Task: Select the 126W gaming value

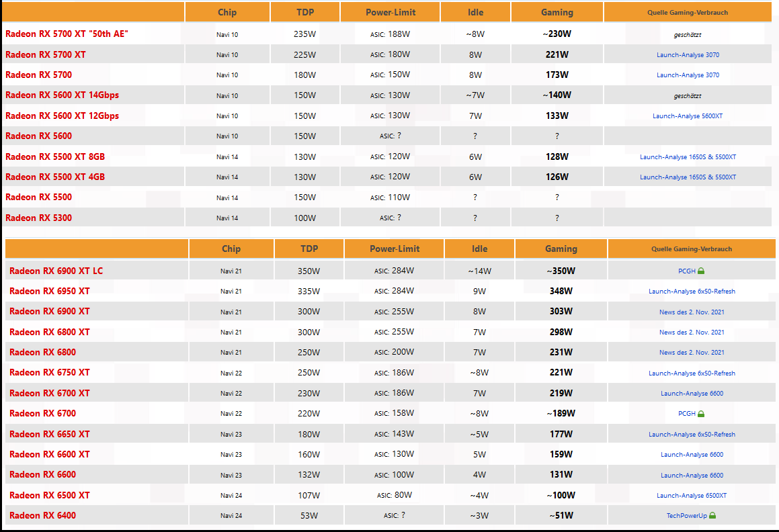Action: coord(557,177)
